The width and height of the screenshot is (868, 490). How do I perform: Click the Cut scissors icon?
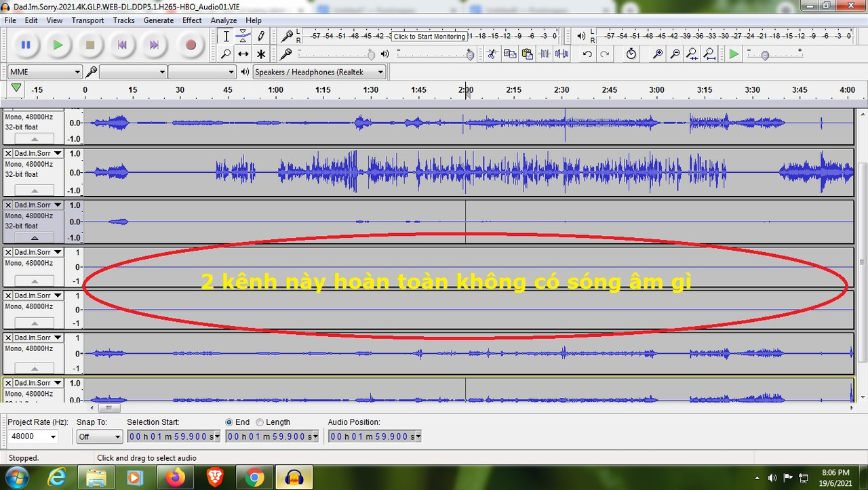pos(492,54)
